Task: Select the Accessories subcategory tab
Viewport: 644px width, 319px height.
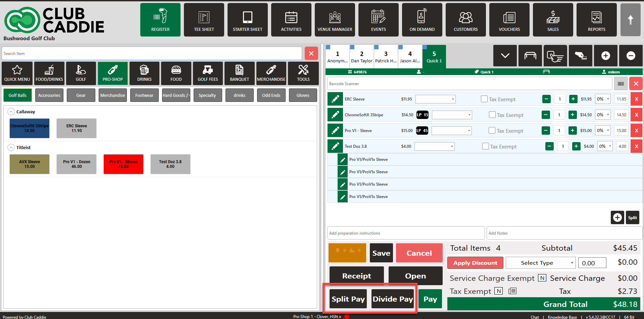Action: tap(49, 95)
